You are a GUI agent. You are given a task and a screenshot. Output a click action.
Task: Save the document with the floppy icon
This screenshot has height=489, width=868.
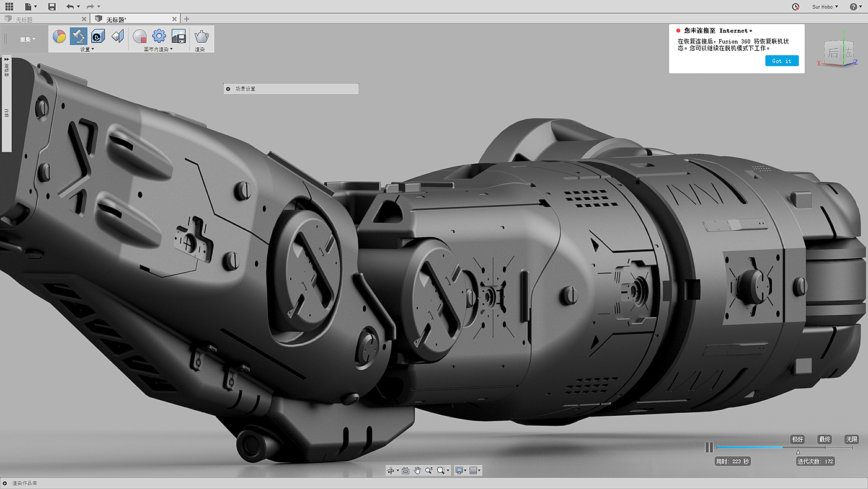point(51,6)
